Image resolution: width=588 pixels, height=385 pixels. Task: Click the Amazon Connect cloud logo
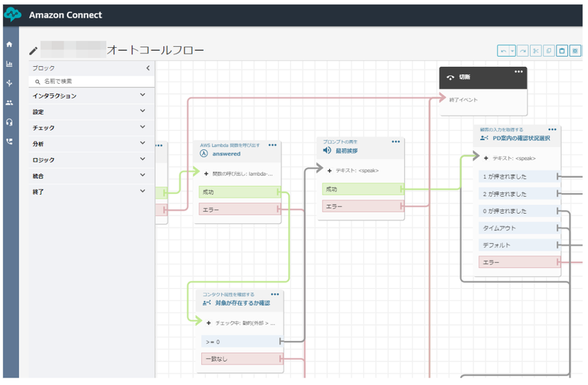coord(12,15)
